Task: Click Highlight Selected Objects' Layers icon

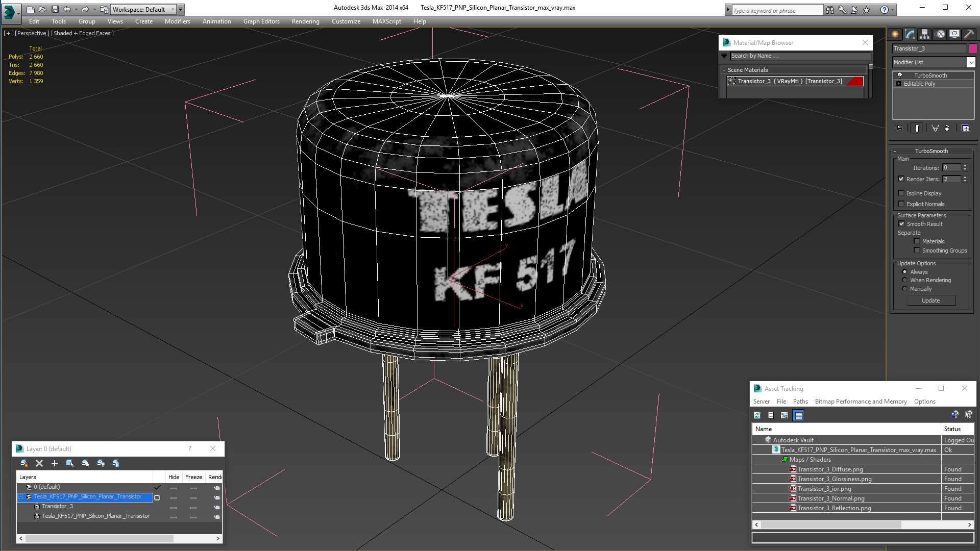Action: pyautogui.click(x=85, y=463)
